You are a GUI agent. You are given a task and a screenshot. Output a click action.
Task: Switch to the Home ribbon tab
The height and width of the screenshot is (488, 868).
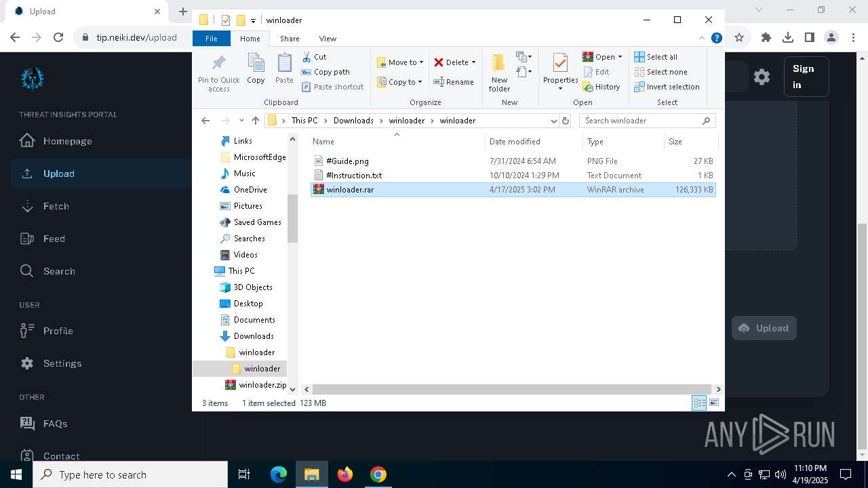pyautogui.click(x=250, y=39)
